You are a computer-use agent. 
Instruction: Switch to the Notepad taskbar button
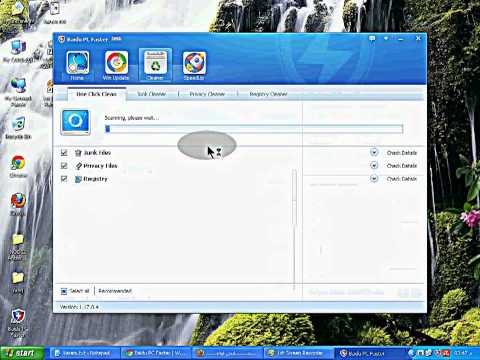[85, 353]
